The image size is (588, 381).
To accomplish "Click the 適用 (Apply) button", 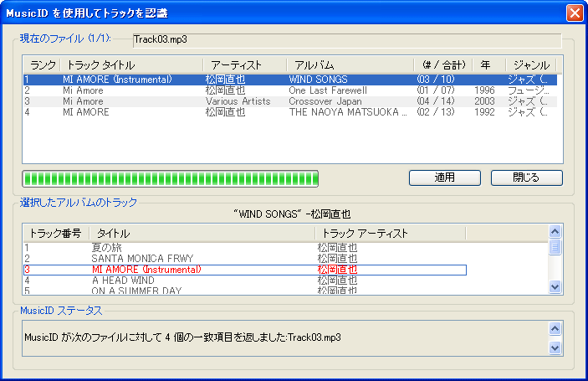I will 445,178.
